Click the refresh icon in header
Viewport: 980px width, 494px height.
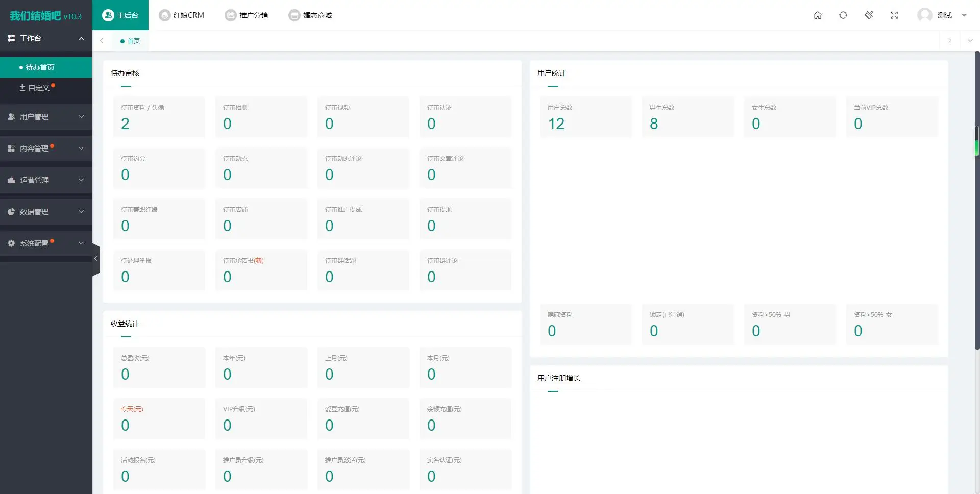click(x=843, y=15)
